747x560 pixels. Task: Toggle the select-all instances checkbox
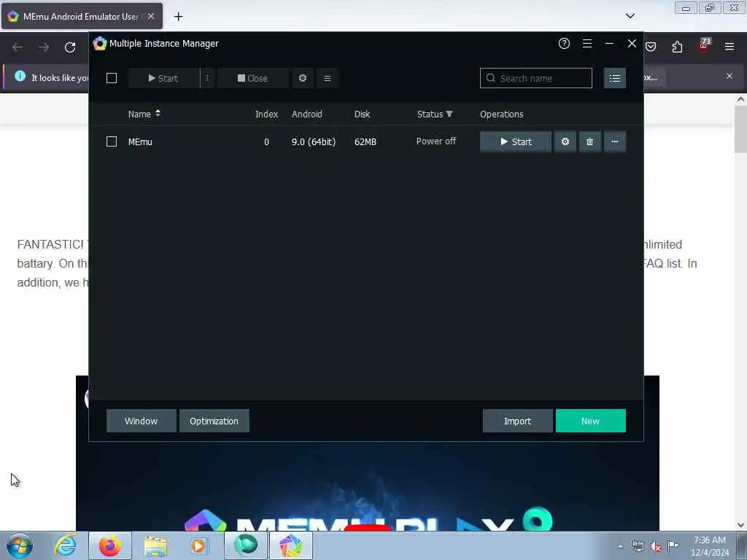(x=112, y=78)
